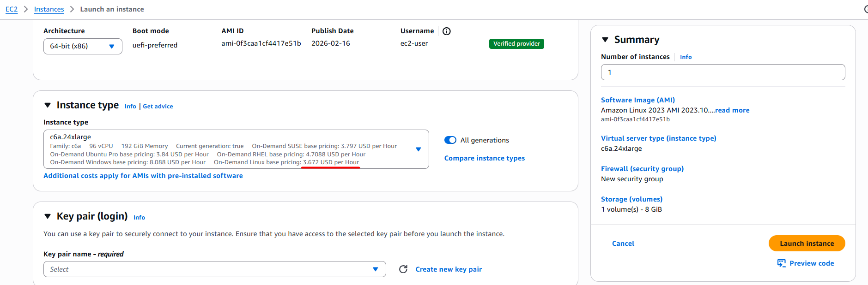868x285 pixels.
Task: Click the Launch instance button
Action: coord(807,243)
